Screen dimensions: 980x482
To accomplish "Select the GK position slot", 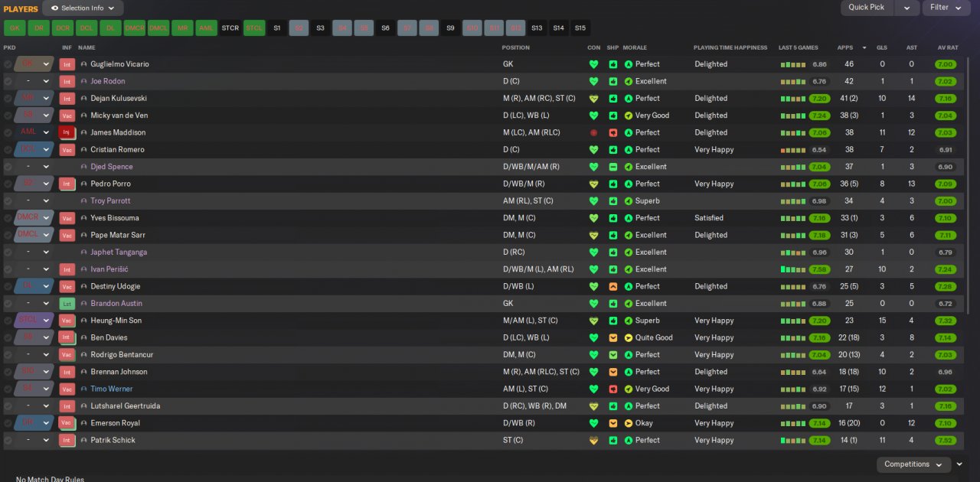I will [x=15, y=28].
